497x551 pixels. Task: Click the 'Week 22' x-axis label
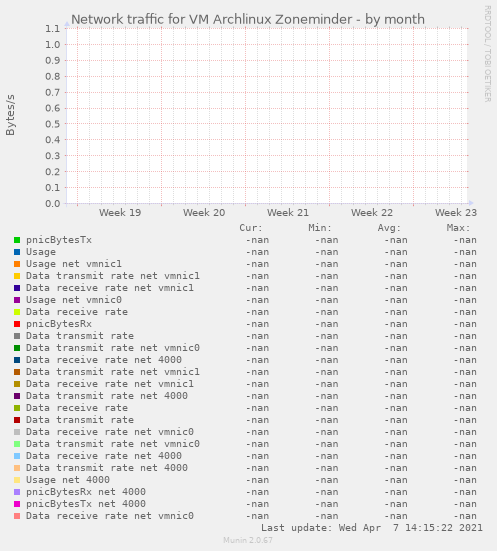pyautogui.click(x=372, y=213)
